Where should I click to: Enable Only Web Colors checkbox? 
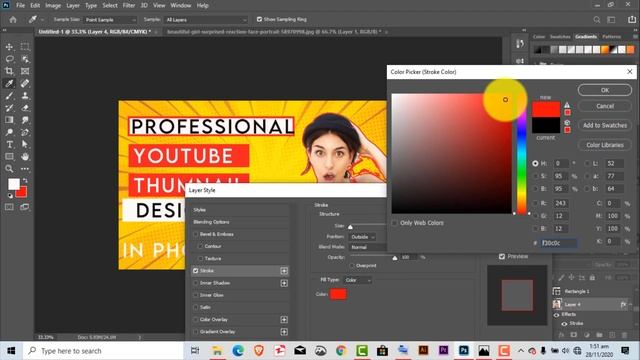point(394,223)
